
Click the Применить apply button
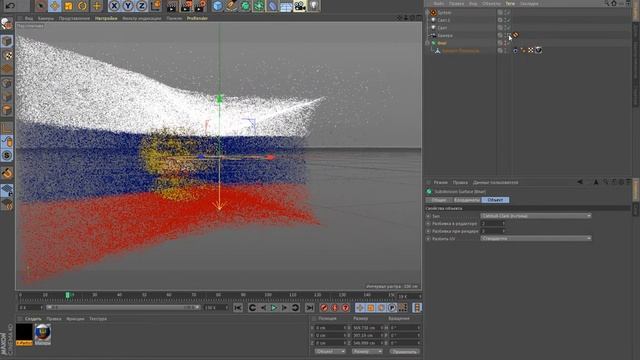click(404, 351)
